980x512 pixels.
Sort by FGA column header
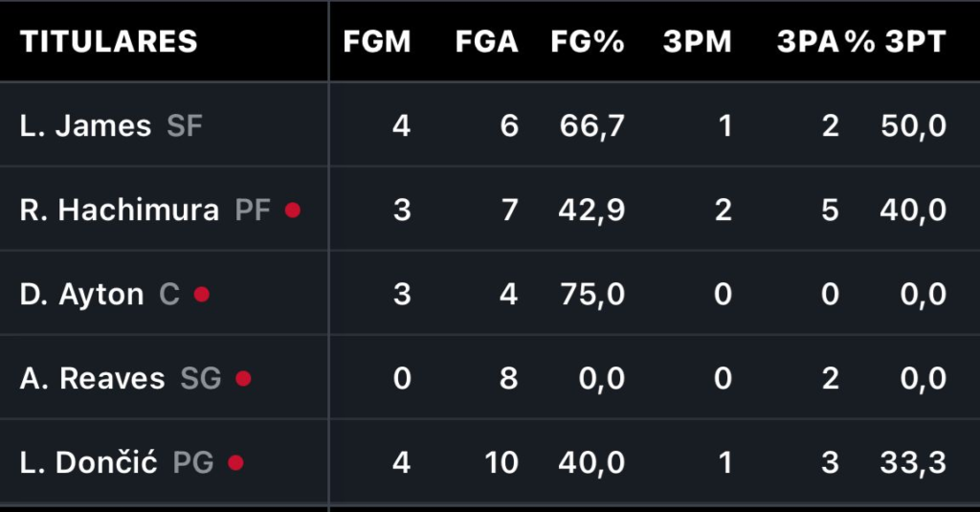486,42
